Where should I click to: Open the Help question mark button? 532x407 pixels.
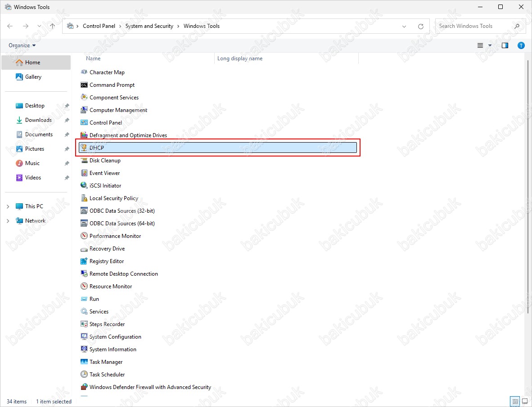(x=521, y=45)
